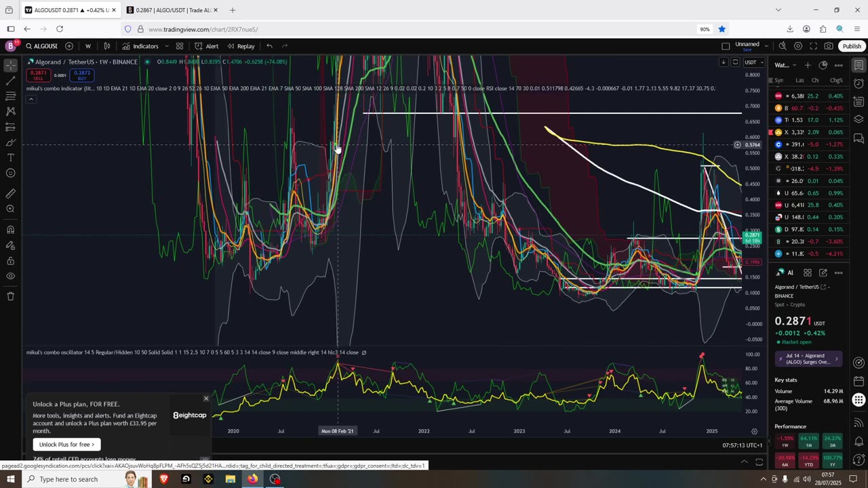Click Unlock Plus for free button
The image size is (868, 488).
tap(66, 445)
